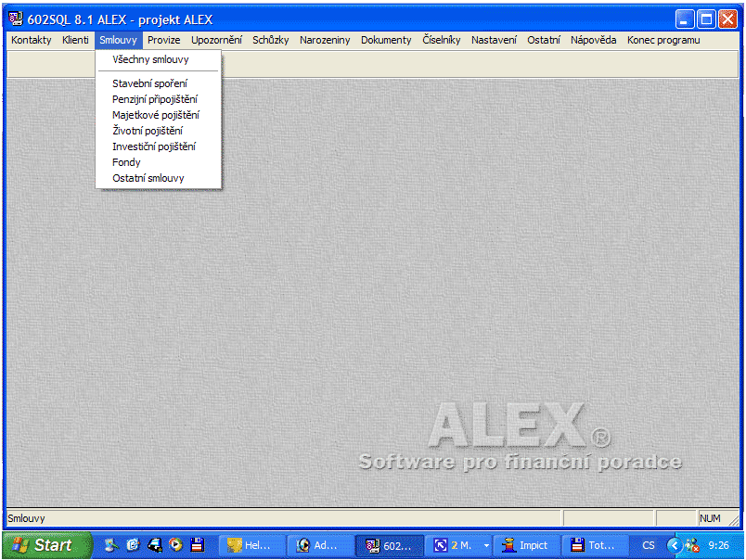Choose Fondy in the dropdown menu

tap(126, 162)
